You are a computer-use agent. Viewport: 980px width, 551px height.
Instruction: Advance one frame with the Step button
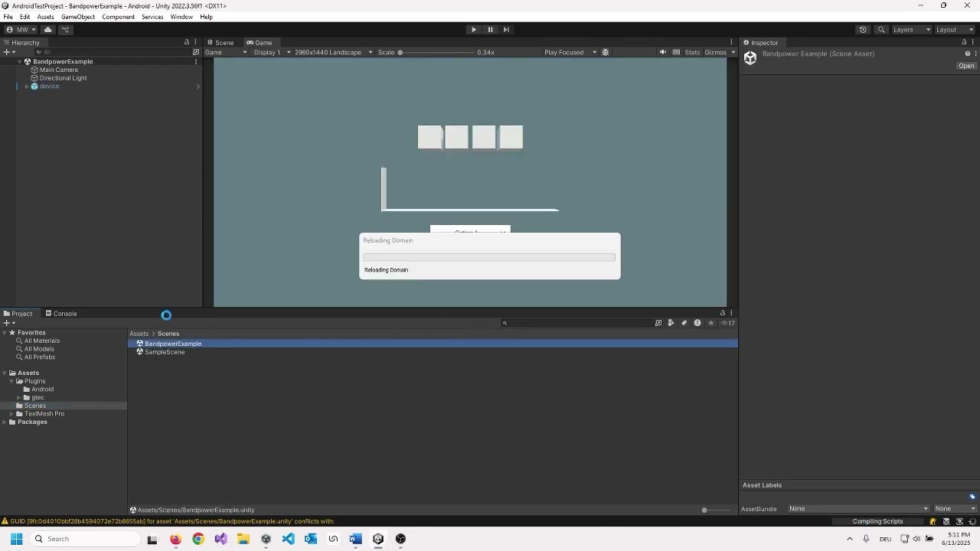(506, 30)
